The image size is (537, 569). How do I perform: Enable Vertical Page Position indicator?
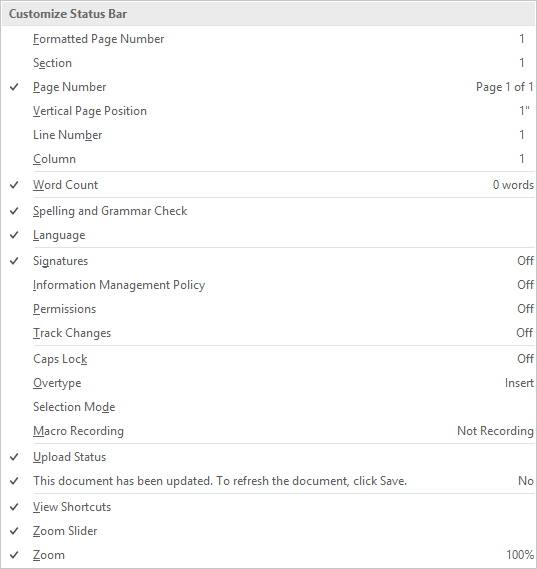(268, 111)
